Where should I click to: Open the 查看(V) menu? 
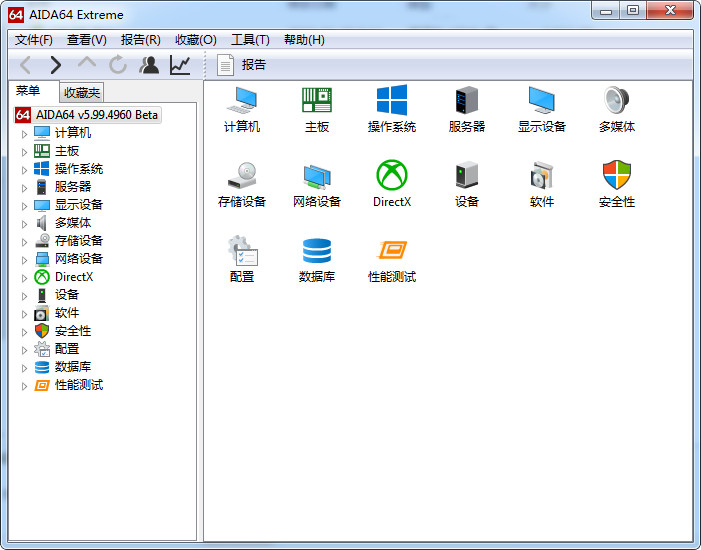(x=87, y=40)
